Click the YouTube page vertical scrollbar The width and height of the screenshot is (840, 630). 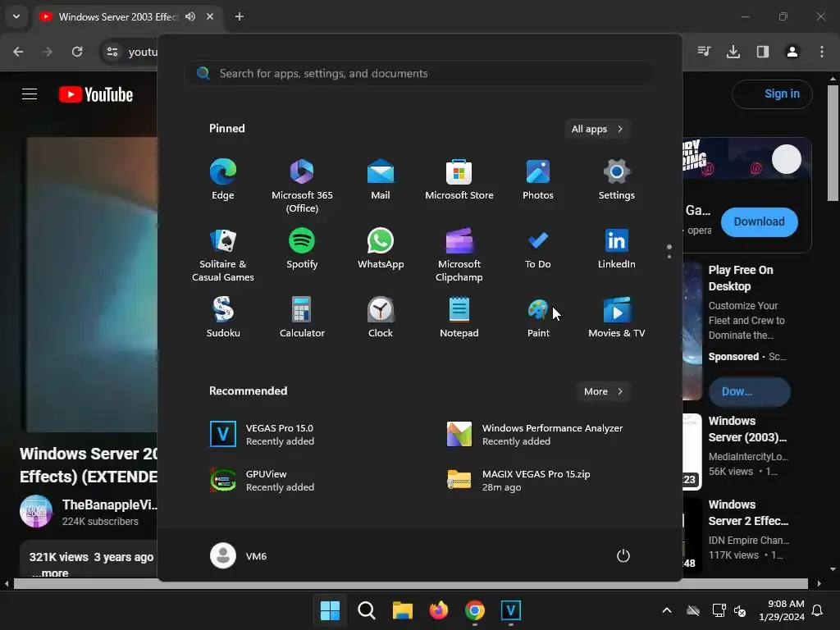pos(833,143)
